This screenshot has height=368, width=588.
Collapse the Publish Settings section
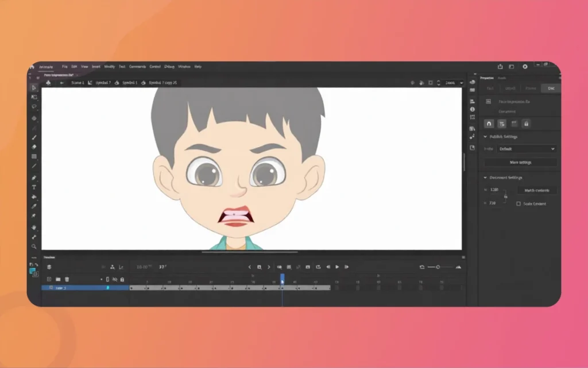[x=485, y=137]
